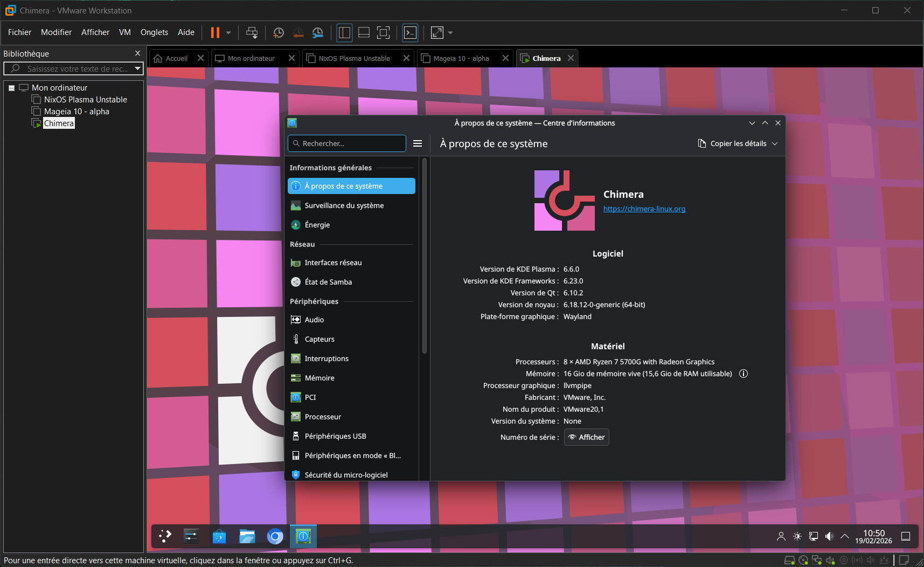The height and width of the screenshot is (567, 924).
Task: Open the pause button dropdown arrow
Action: pos(228,33)
